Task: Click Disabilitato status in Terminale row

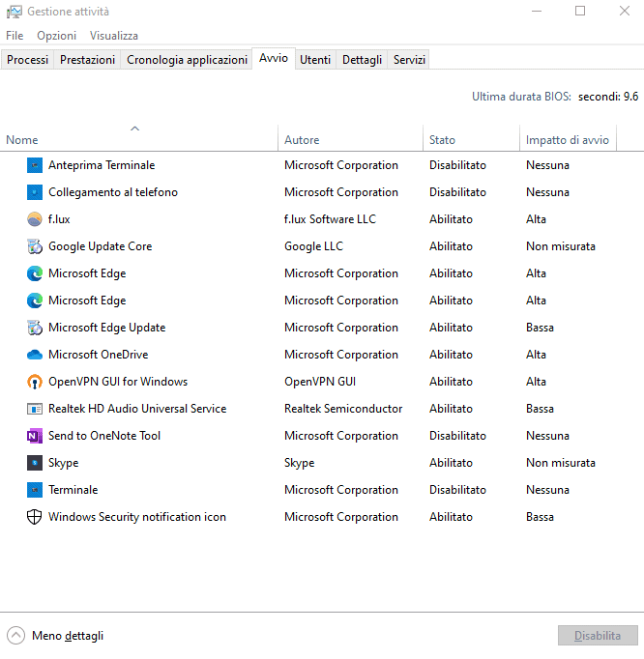Action: [x=457, y=490]
